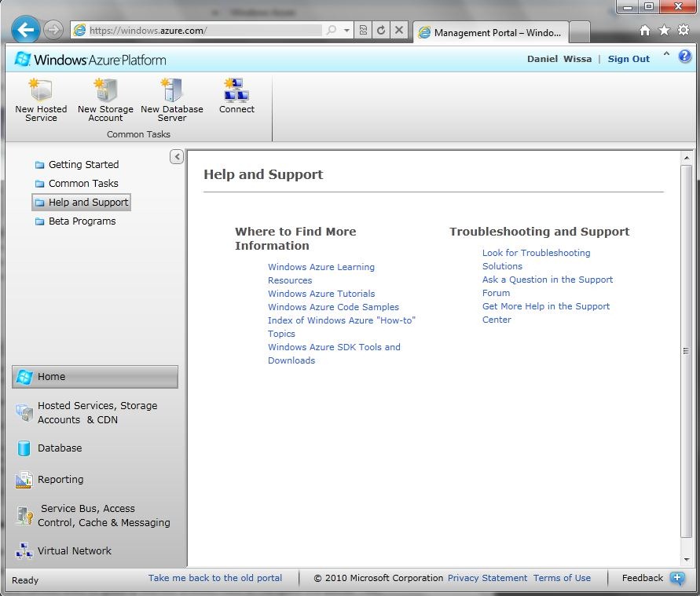
Task: Open Index of Windows Azure How-to Topics
Action: click(342, 327)
